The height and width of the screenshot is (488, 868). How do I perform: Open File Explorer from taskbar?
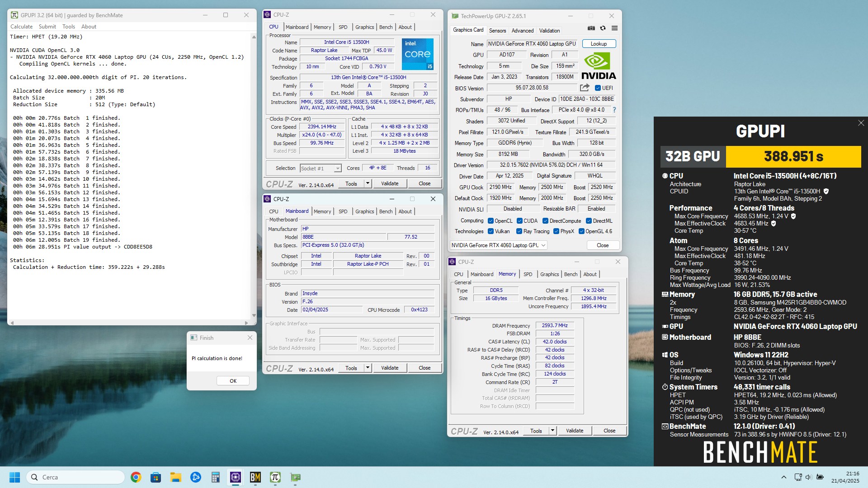175,477
